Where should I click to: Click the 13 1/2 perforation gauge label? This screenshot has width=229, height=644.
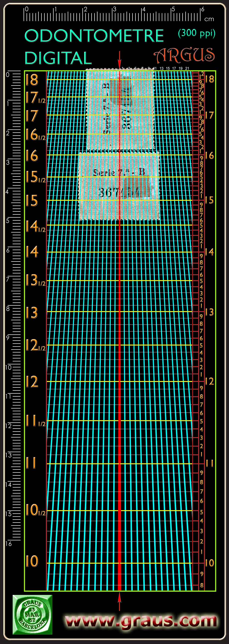35,280
